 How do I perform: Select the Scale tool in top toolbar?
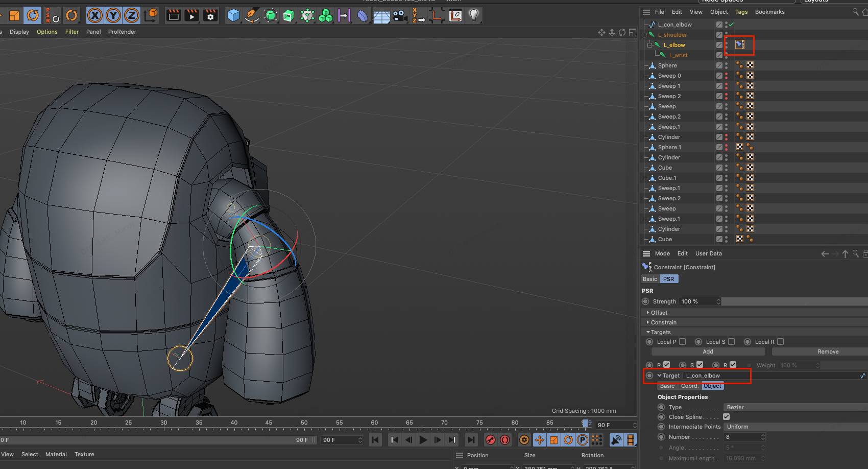tap(14, 16)
